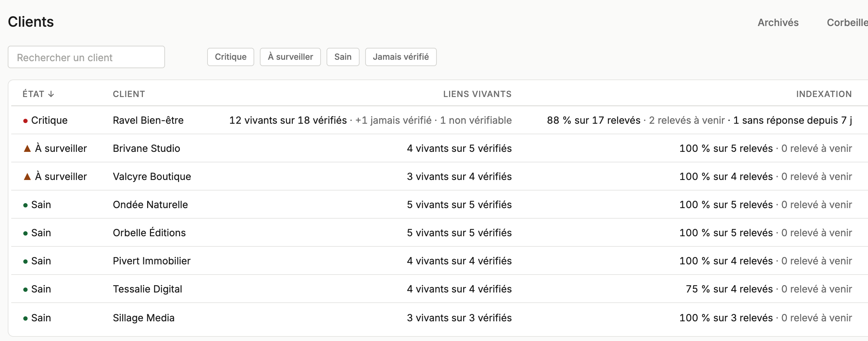Toggle the Jamais vérifié filter
Viewport: 868px width, 341px height.
[x=401, y=57]
